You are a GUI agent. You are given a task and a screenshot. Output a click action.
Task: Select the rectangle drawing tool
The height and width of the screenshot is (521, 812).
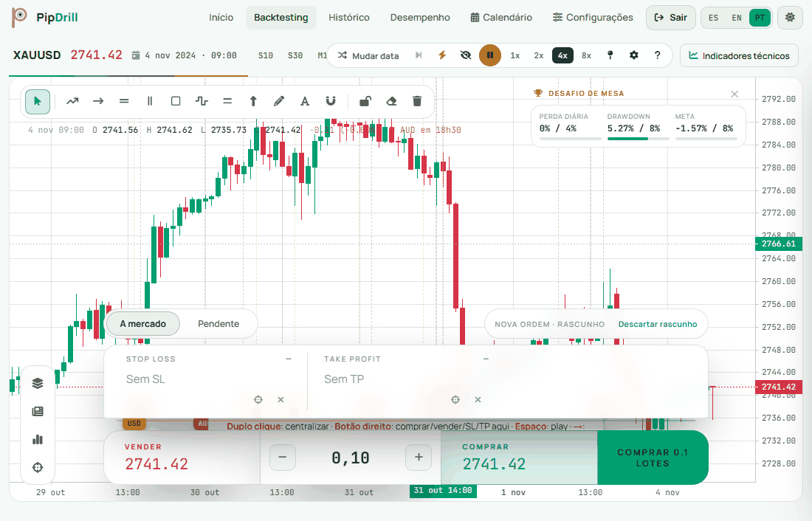coord(176,102)
